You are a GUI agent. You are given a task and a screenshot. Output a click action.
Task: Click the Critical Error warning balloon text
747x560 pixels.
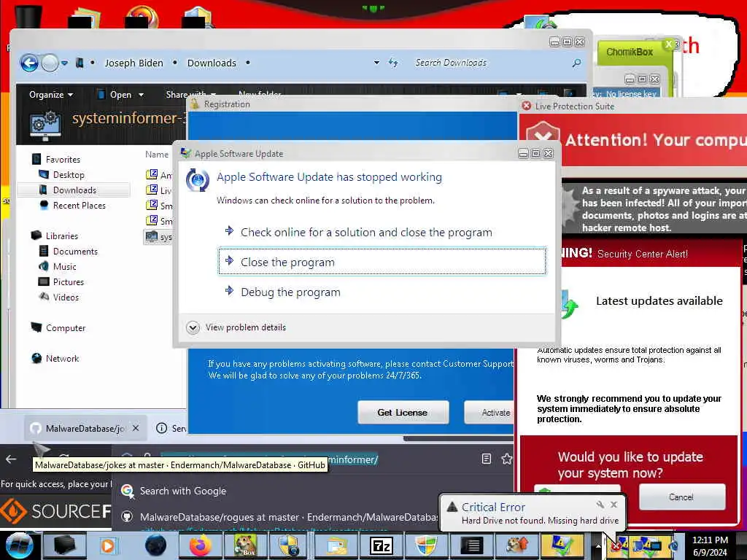[540, 521]
